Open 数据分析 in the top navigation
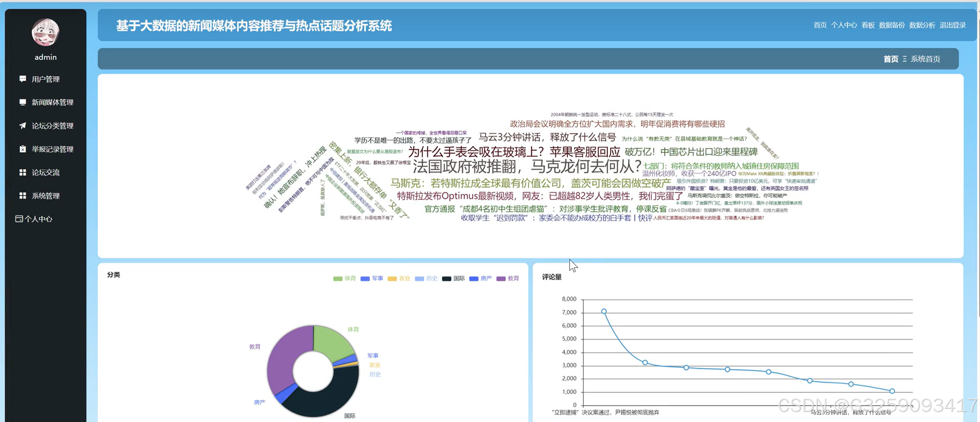The width and height of the screenshot is (980, 422). 922,25
